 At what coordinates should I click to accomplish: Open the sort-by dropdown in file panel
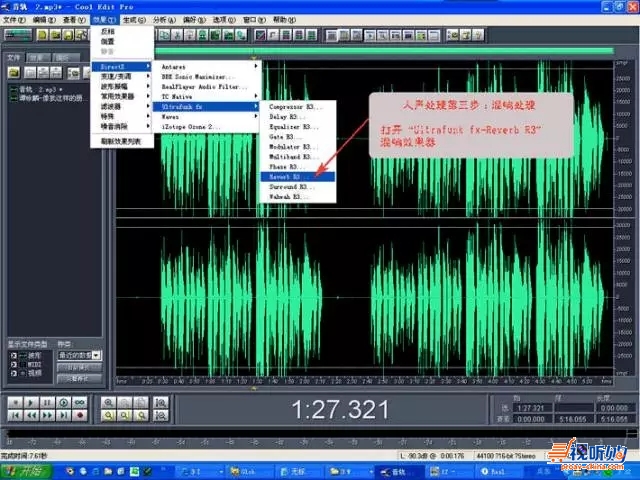point(79,355)
